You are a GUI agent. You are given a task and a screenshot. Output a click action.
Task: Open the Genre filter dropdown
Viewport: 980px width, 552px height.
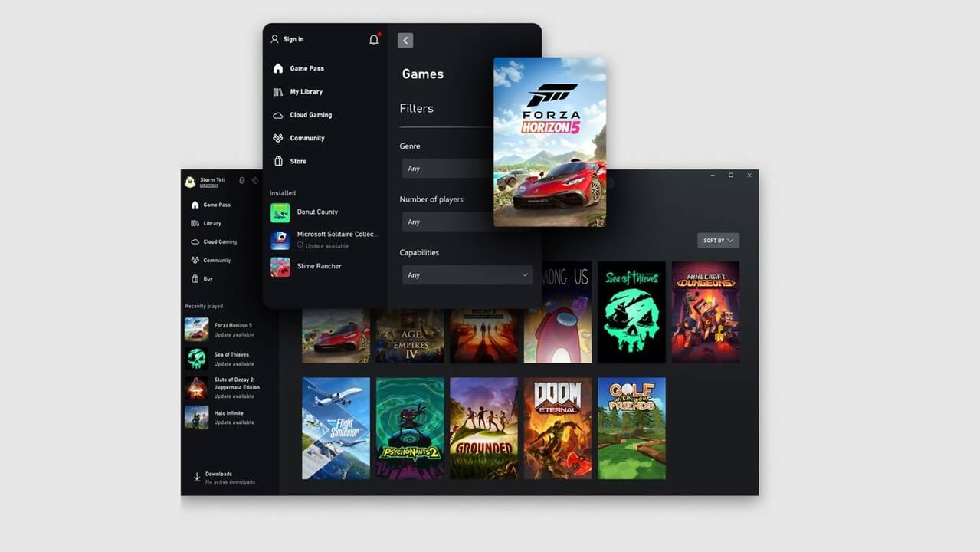coord(446,169)
